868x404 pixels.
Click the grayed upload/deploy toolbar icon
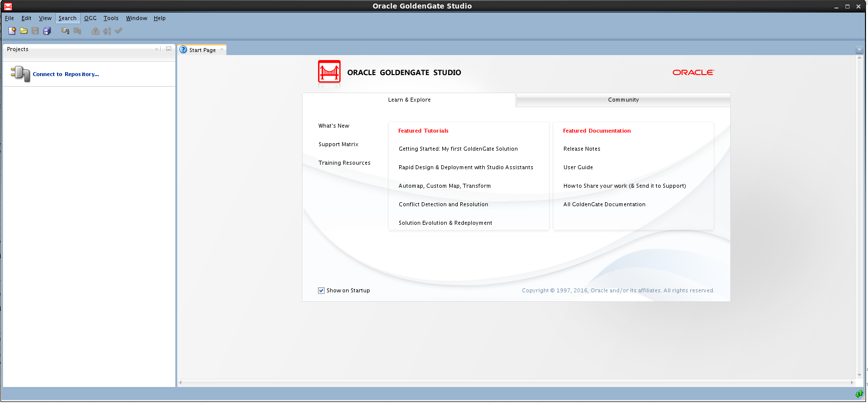point(95,31)
